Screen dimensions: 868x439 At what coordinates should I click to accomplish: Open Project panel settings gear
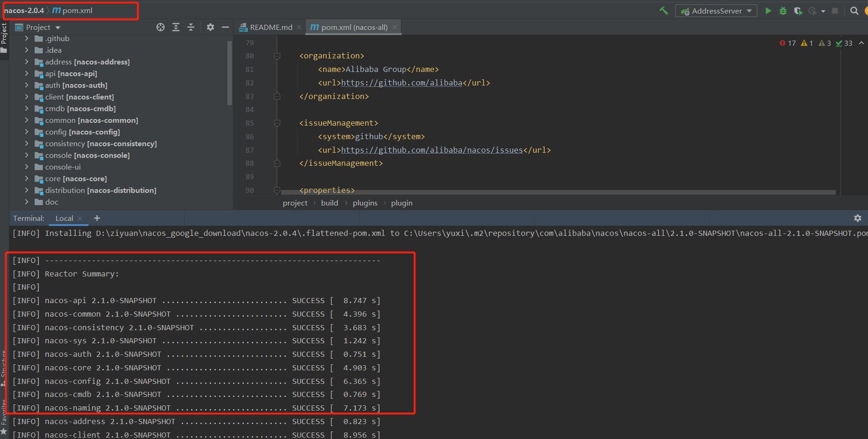pos(210,27)
